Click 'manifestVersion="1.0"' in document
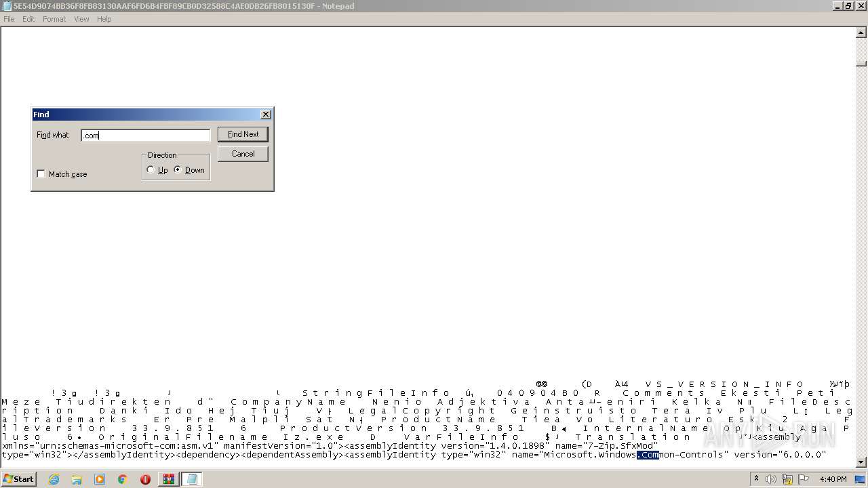868x488 pixels. click(x=280, y=446)
